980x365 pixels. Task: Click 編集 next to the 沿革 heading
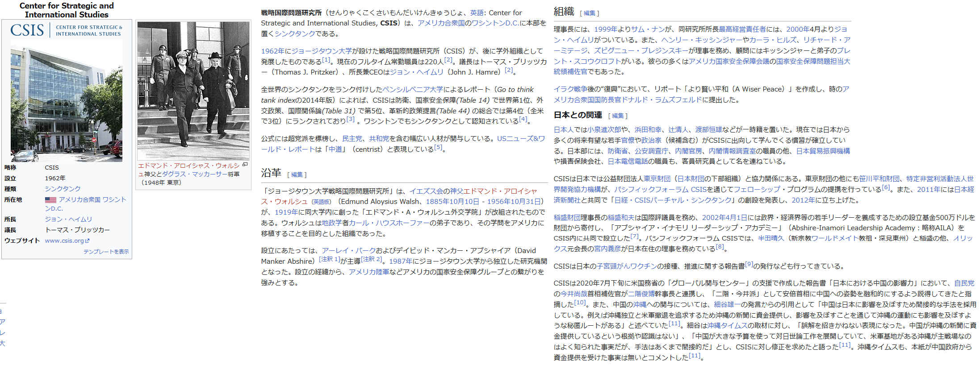click(297, 175)
